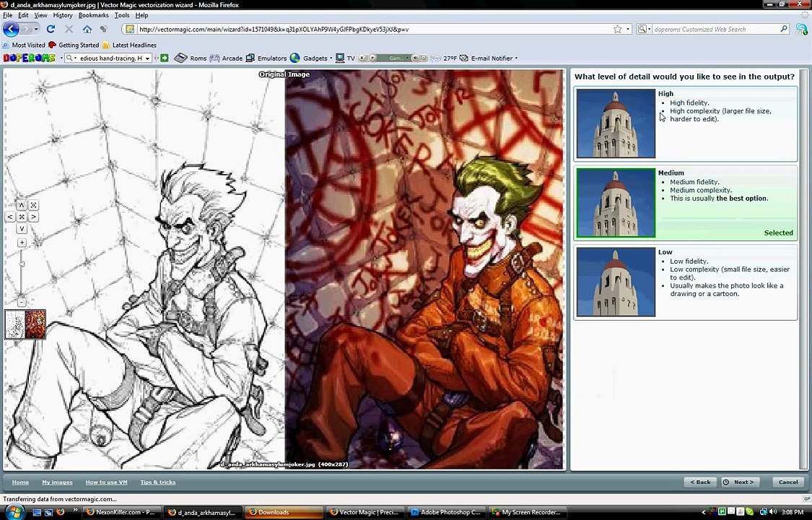Click the volume icon in the system tray
Viewport: 812px width, 520px height.
coord(772,512)
